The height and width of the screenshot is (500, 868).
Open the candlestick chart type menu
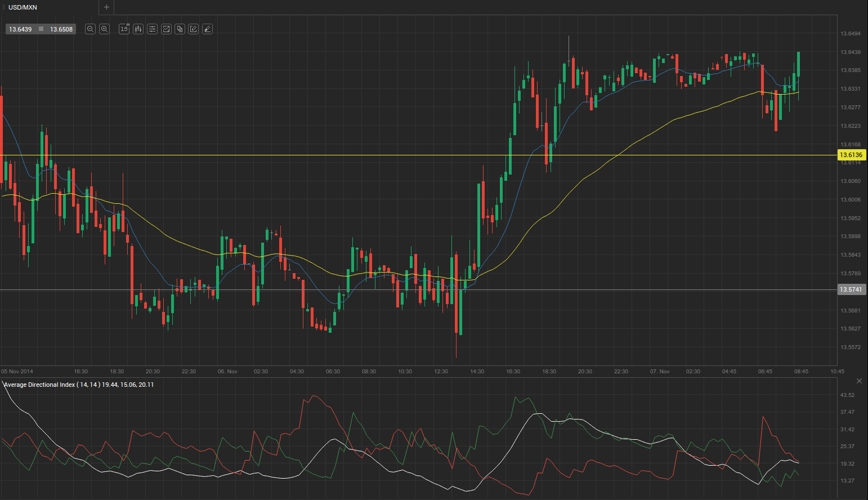138,29
